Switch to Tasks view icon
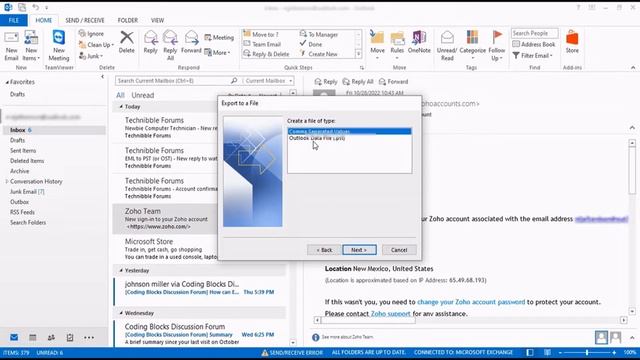 pyautogui.click(x=70, y=338)
